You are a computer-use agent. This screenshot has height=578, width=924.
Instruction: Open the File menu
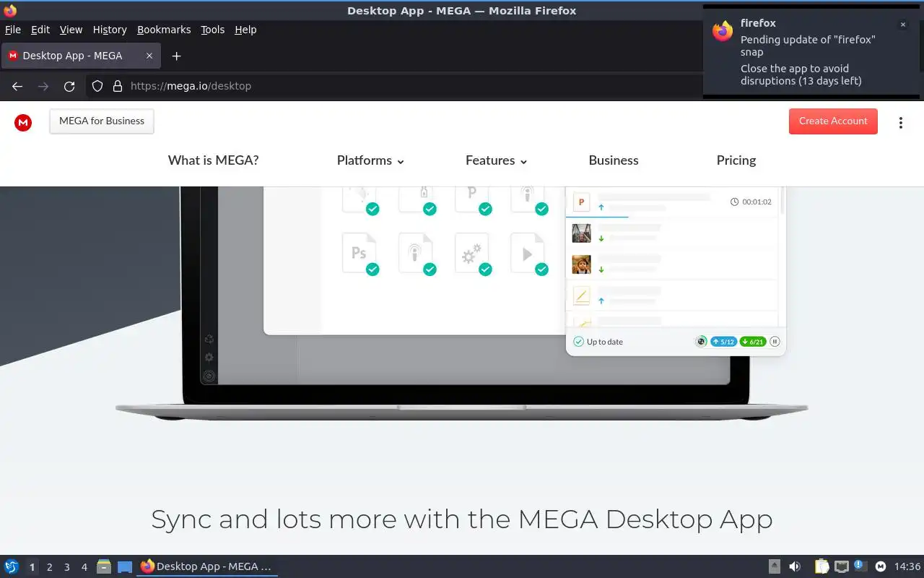tap(13, 30)
